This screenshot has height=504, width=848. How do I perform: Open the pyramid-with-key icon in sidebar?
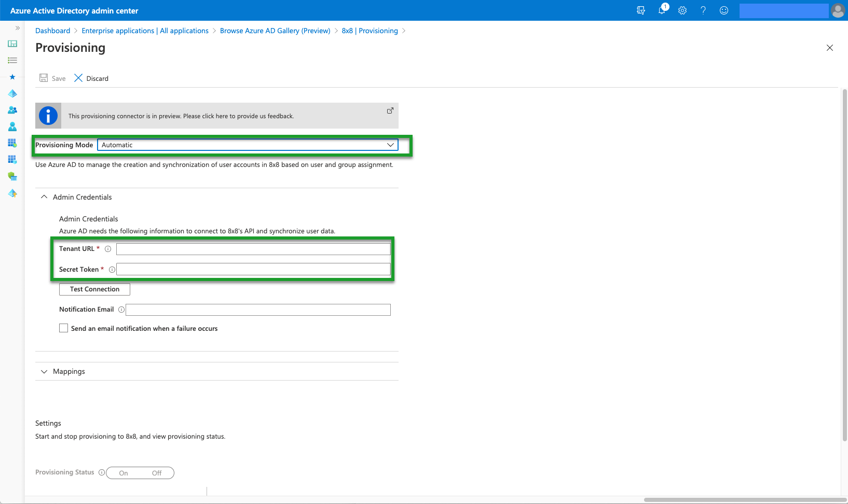[x=12, y=193]
